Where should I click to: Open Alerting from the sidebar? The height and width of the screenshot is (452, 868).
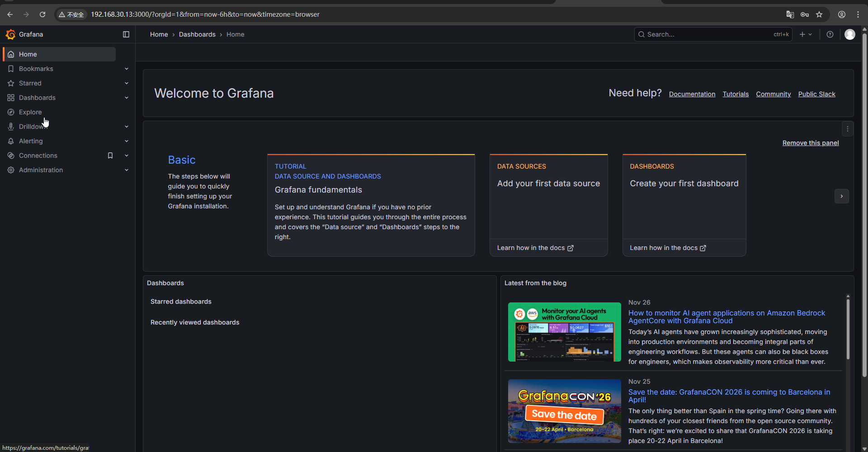pos(31,141)
